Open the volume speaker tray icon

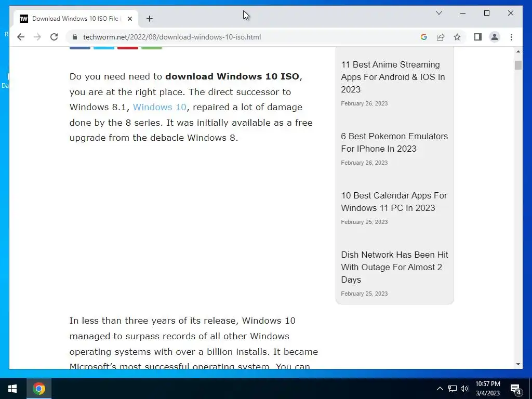464,389
